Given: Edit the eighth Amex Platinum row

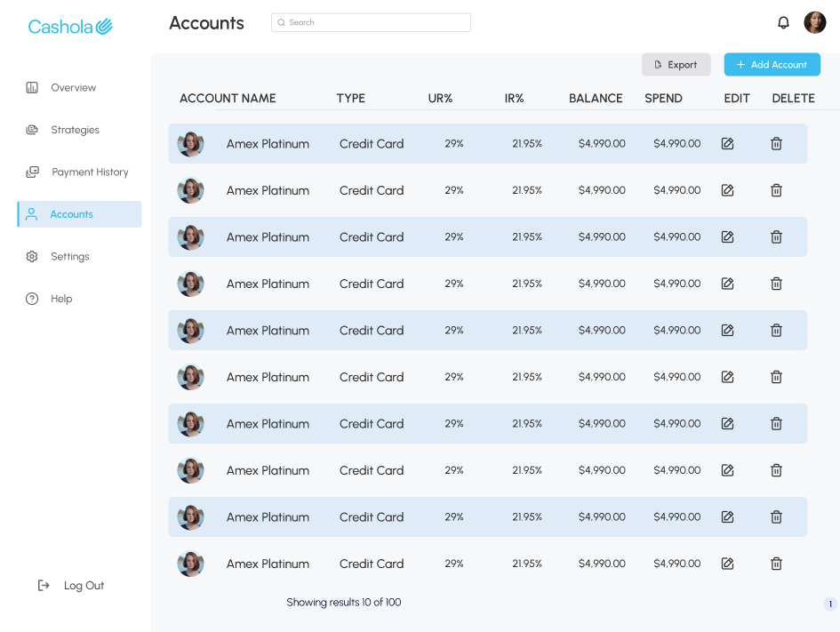Looking at the screenshot, I should [x=727, y=470].
